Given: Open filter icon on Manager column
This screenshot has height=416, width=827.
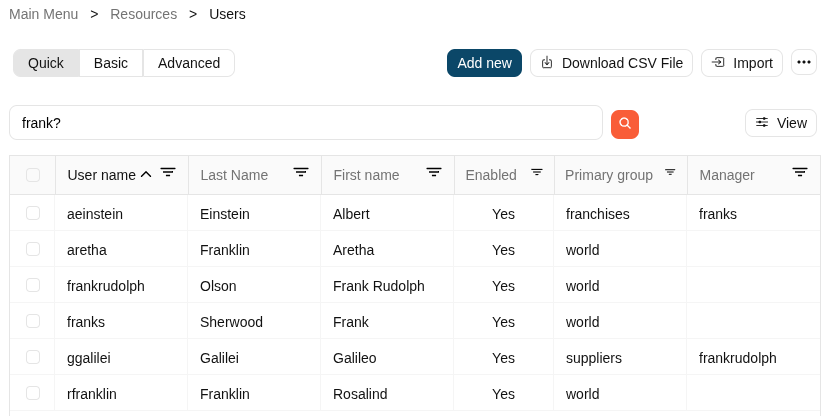Looking at the screenshot, I should [x=800, y=173].
